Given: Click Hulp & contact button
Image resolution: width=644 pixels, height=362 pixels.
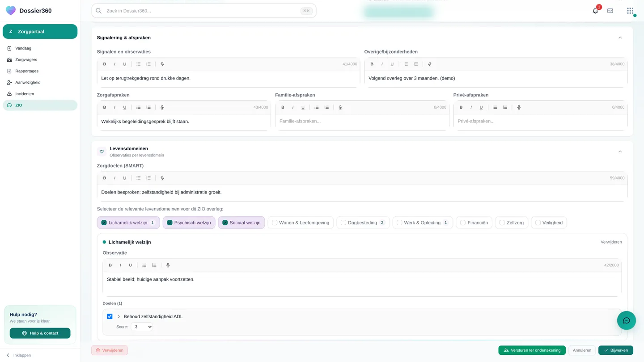Looking at the screenshot, I should [40, 333].
